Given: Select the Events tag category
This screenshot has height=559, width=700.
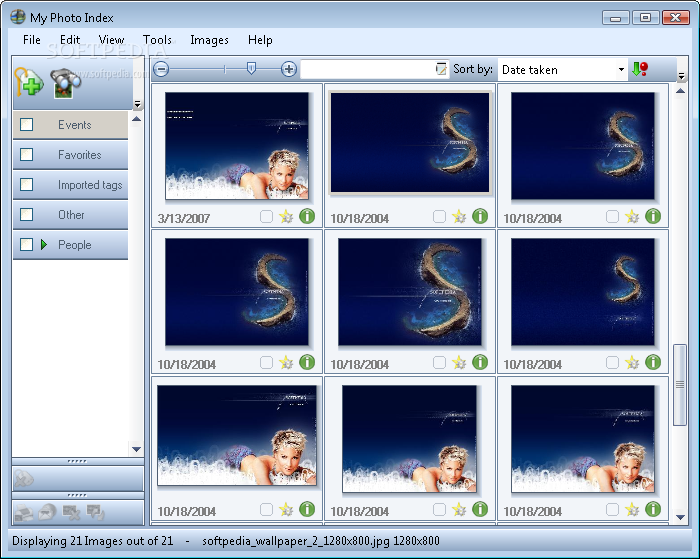Looking at the screenshot, I should pyautogui.click(x=71, y=125).
